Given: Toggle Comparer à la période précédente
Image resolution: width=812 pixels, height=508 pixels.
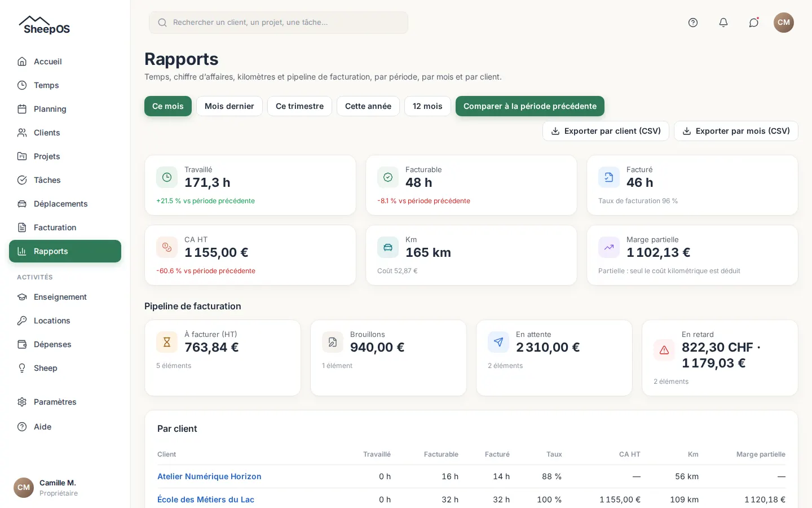Looking at the screenshot, I should [x=530, y=106].
